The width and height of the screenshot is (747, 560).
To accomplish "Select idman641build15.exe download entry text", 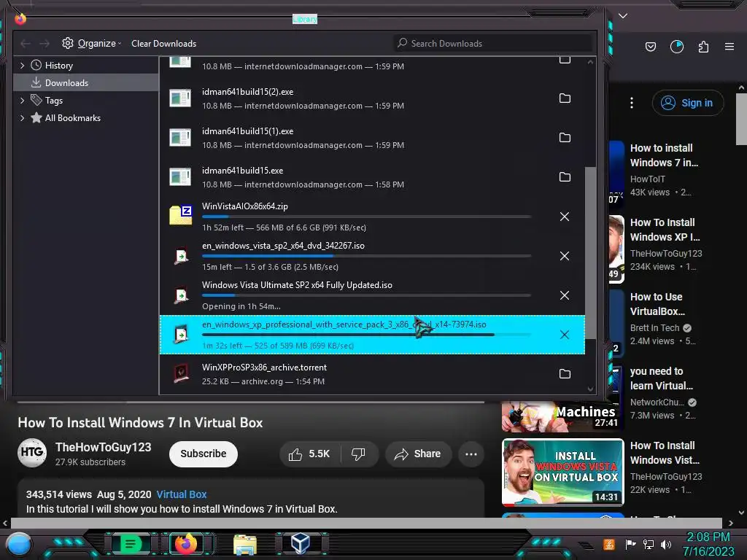I will point(242,171).
